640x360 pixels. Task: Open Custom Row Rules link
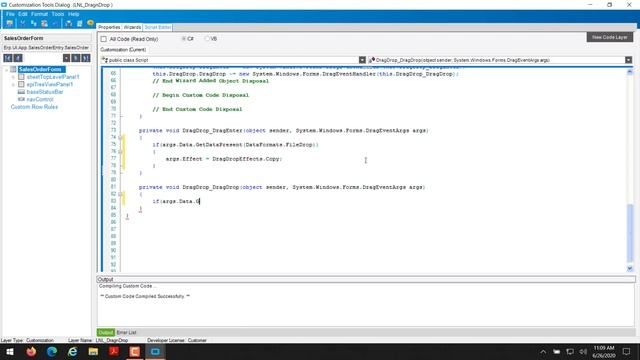click(x=34, y=107)
